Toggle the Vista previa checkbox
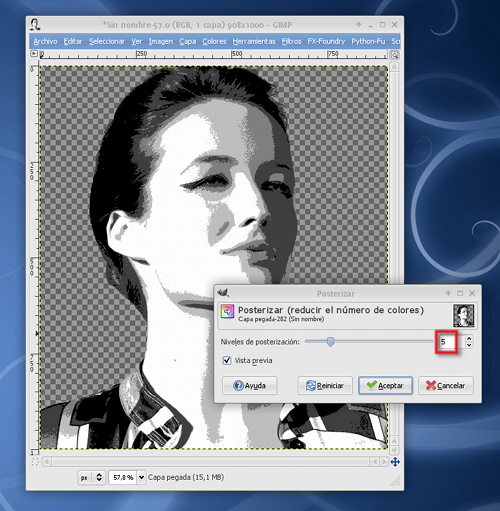 point(227,360)
